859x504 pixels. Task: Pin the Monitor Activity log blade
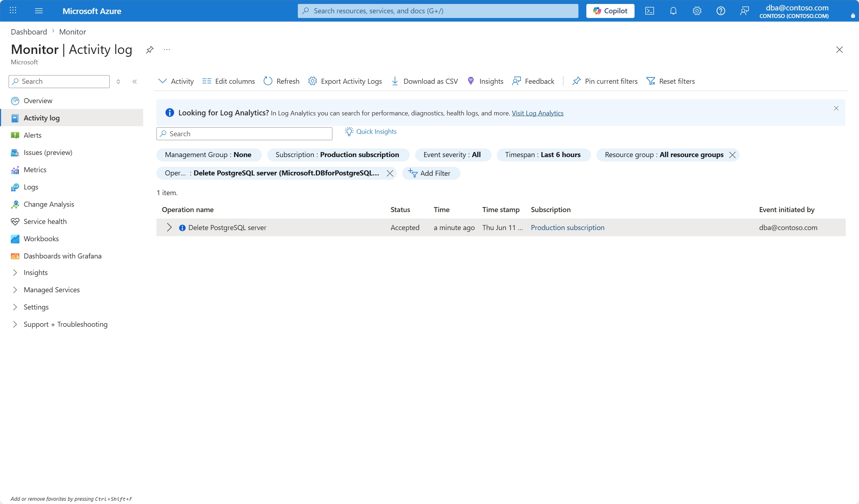coord(150,50)
